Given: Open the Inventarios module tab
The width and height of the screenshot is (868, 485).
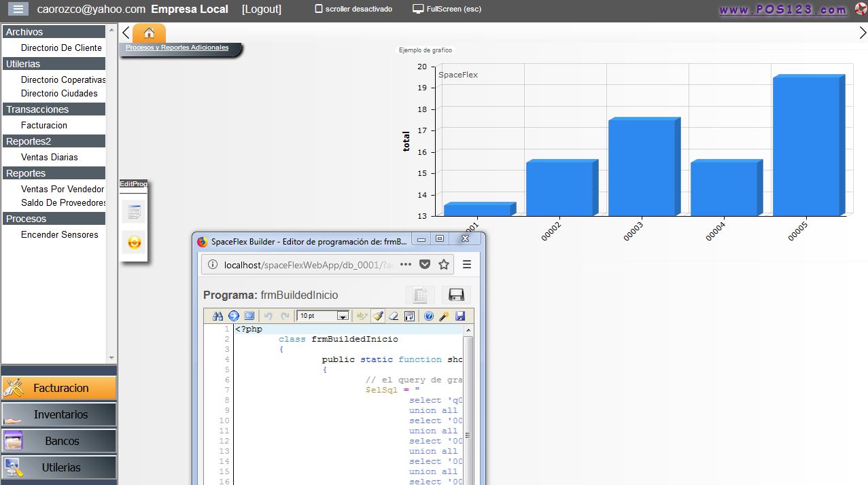Looking at the screenshot, I should (x=58, y=414).
